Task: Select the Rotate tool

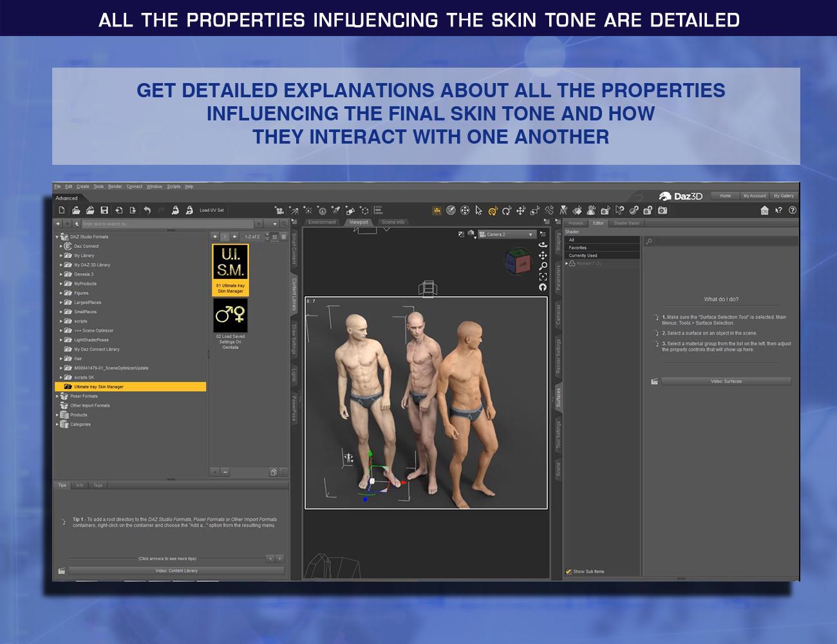Action: (507, 210)
